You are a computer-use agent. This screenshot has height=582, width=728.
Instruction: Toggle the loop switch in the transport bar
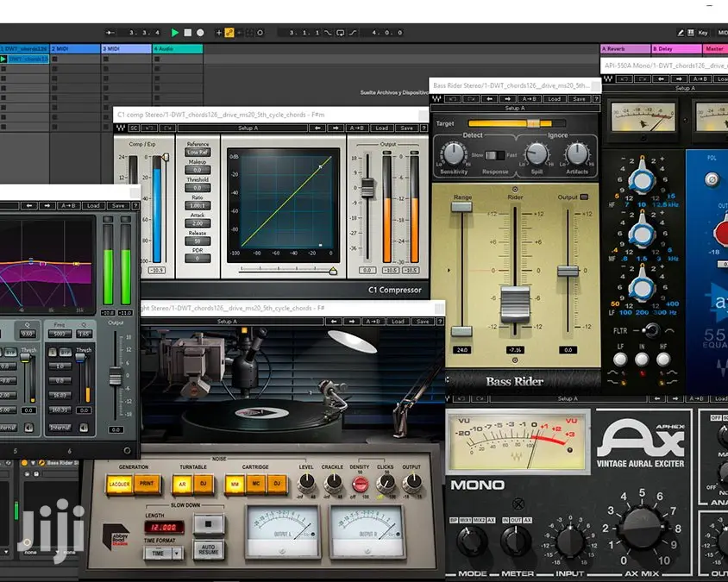click(x=341, y=33)
